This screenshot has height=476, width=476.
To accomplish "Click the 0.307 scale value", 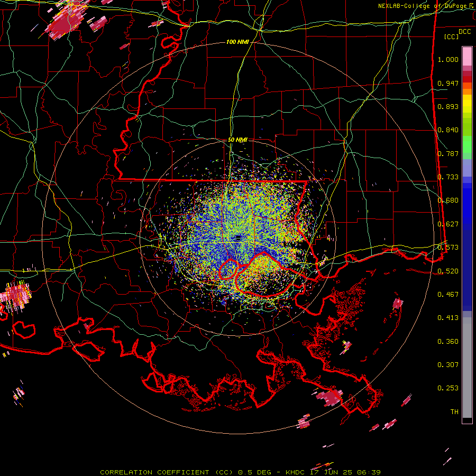I will [x=448, y=365].
